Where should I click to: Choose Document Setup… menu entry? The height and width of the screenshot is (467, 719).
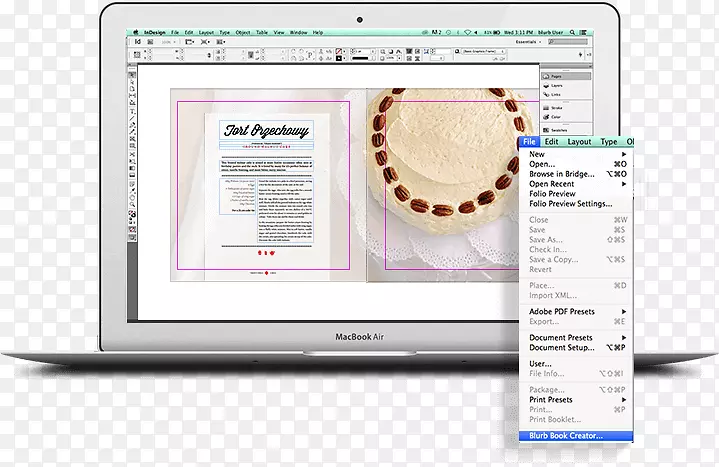[x=576, y=348]
